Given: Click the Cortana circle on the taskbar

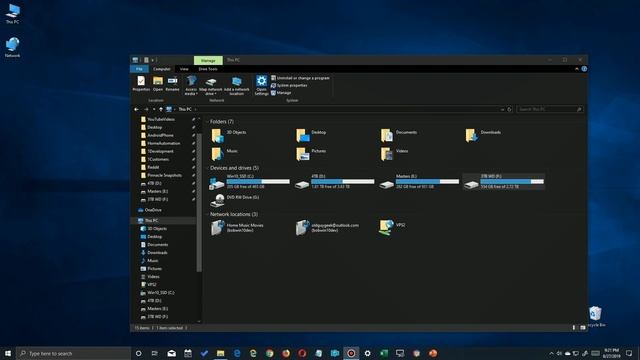Looking at the screenshot, I should click(138, 353).
